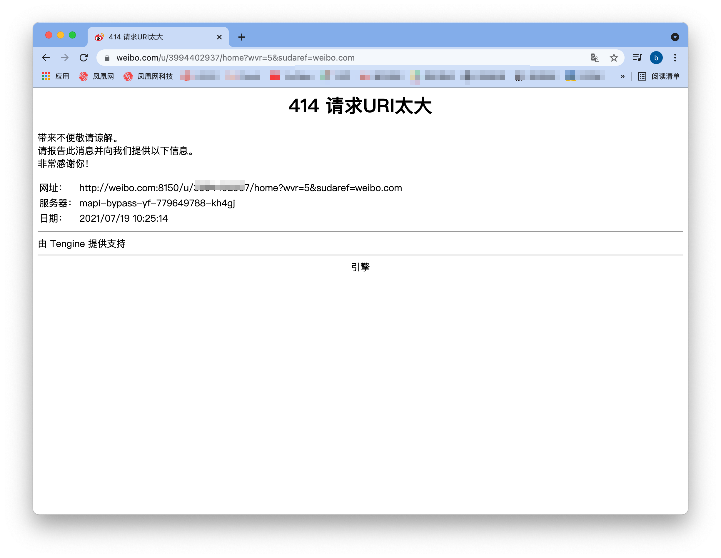Maximize window with green traffic light

(x=72, y=35)
